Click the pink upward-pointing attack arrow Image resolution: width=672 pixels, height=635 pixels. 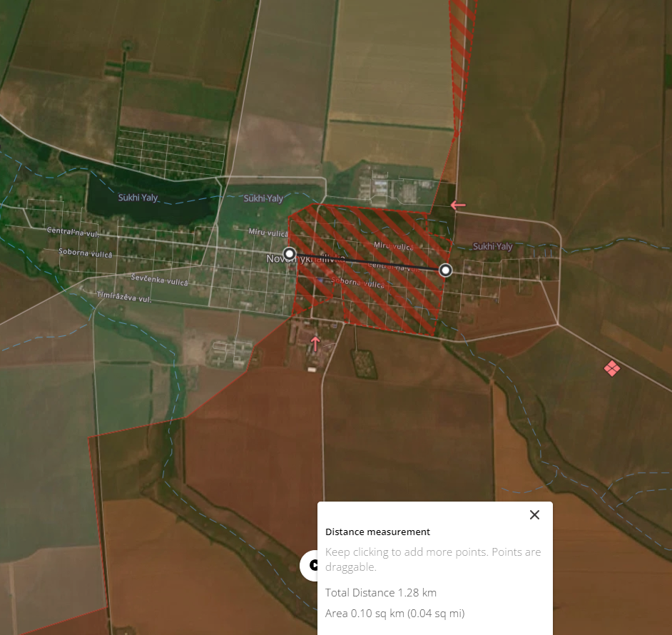tap(315, 343)
